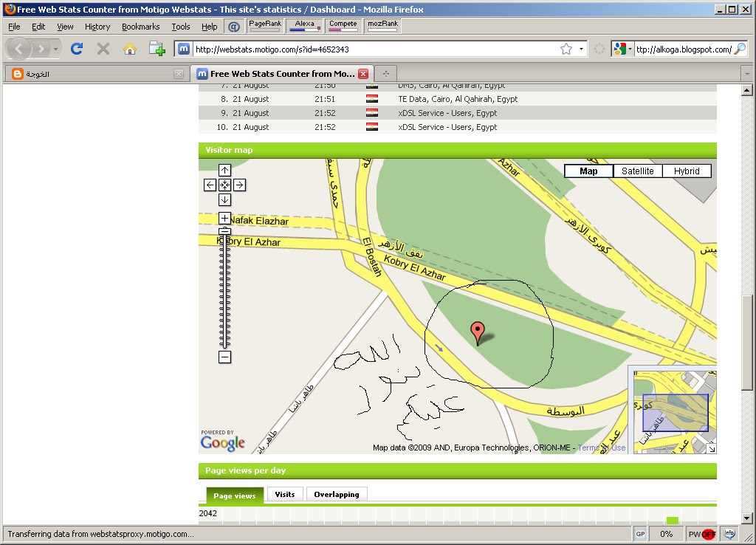
Task: Close the Blogger tab
Action: pyautogui.click(x=179, y=74)
